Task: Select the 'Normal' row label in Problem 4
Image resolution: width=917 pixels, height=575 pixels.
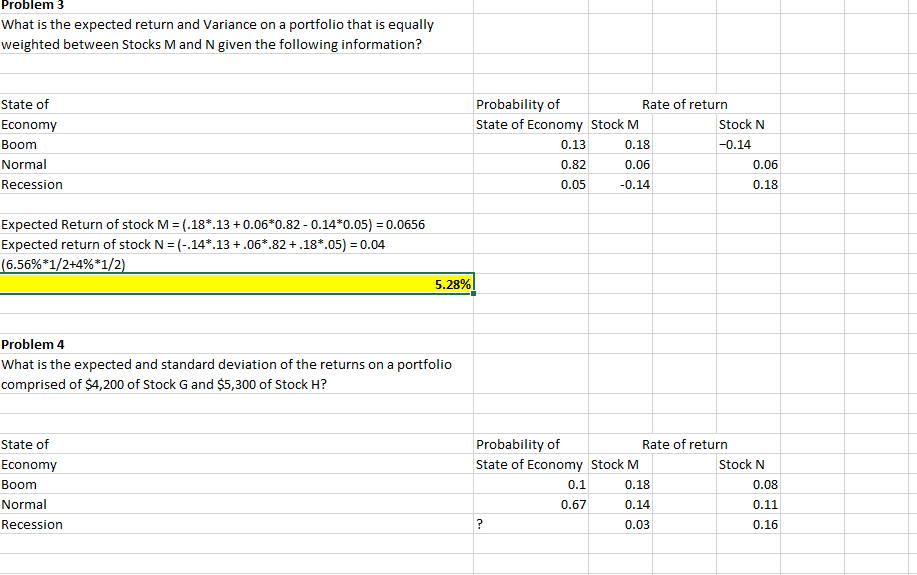Action: click(x=23, y=504)
